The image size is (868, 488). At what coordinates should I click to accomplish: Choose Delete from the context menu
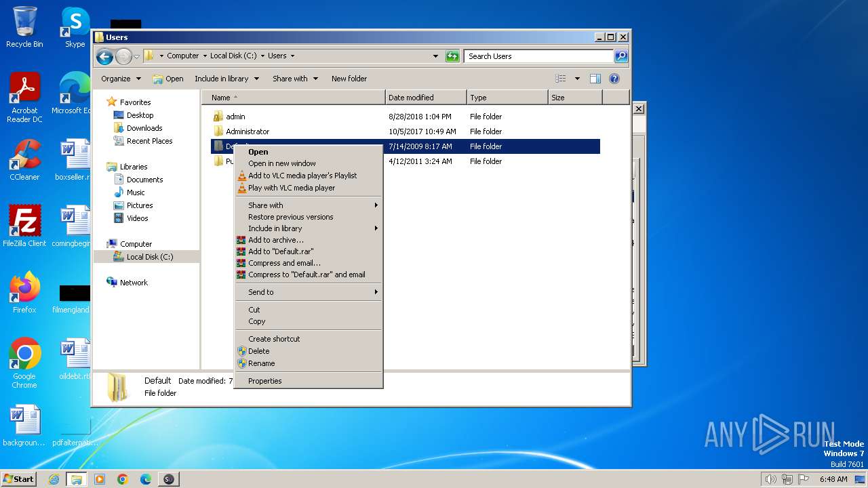[x=309, y=351]
